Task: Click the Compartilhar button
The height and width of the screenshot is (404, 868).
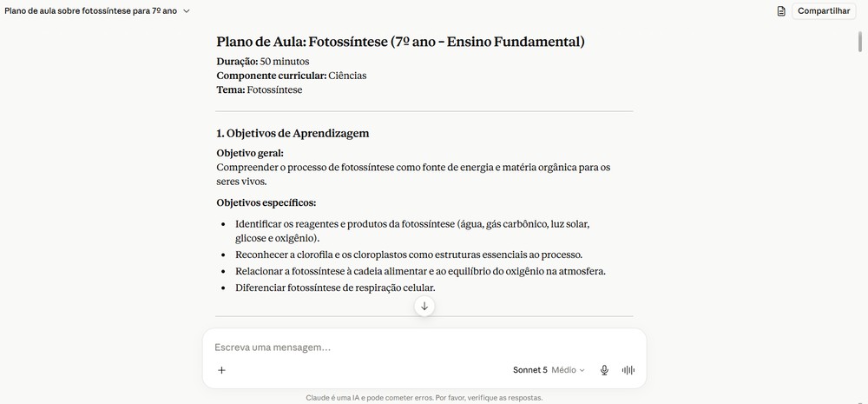Action: (x=824, y=11)
